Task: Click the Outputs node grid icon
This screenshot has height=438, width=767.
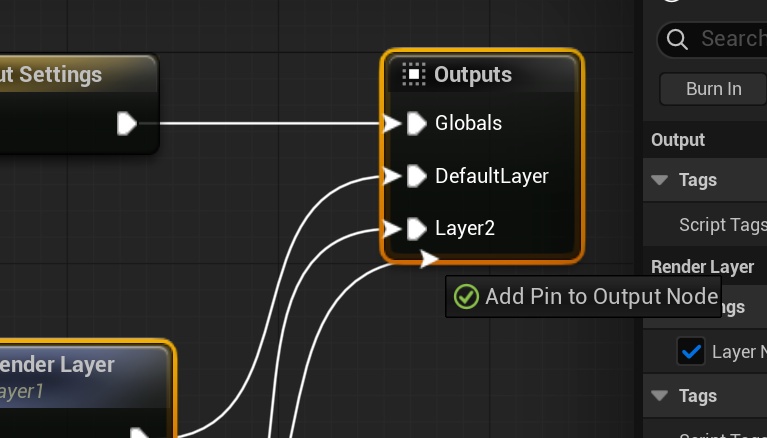Action: coord(413,74)
